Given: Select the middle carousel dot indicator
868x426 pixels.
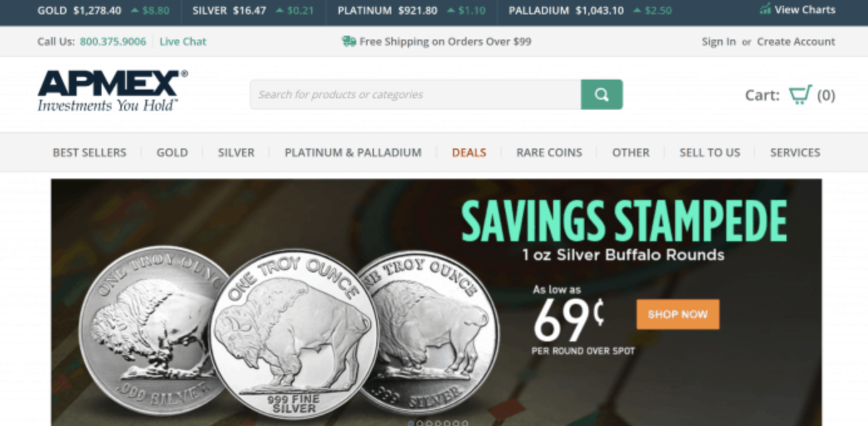Looking at the screenshot, I should [438, 423].
